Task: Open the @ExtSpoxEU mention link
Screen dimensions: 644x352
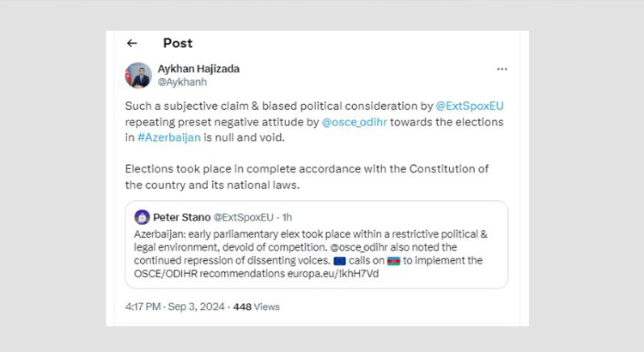Action: coord(470,106)
